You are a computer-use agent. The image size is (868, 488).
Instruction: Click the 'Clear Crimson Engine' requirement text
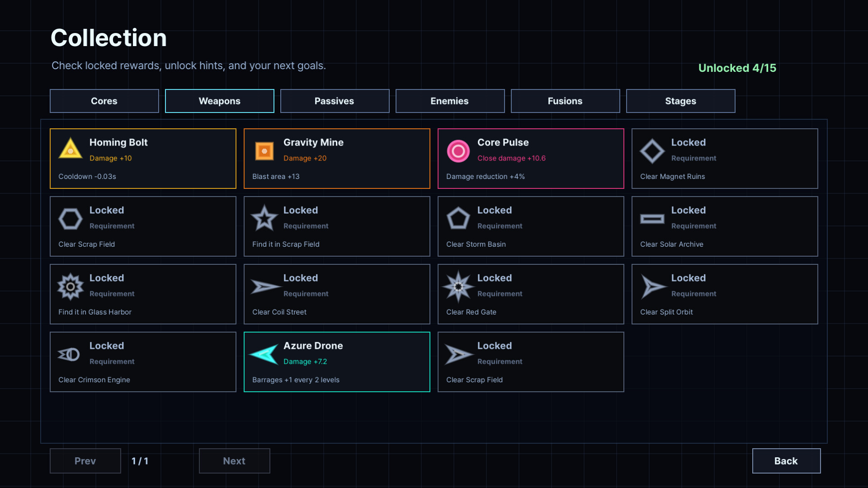(x=94, y=380)
